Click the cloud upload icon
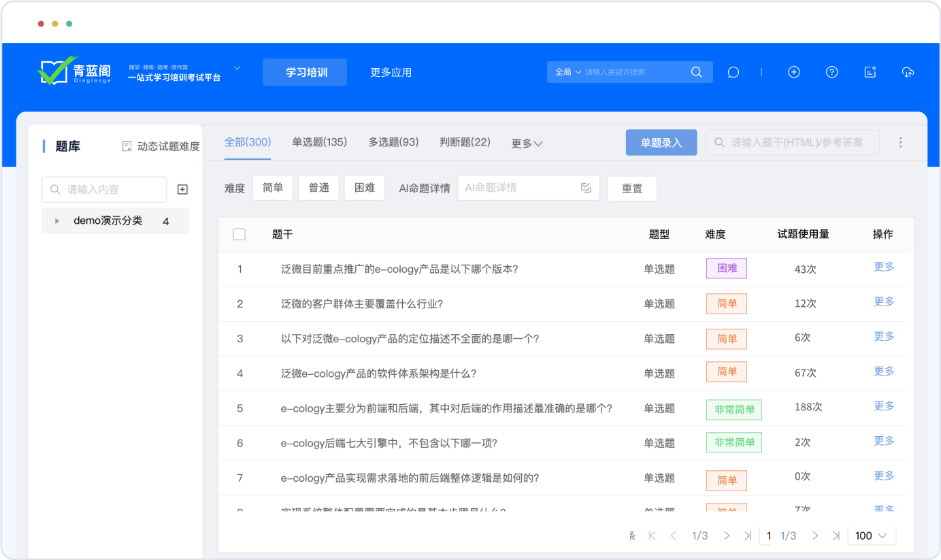The image size is (941, 560). (x=908, y=72)
